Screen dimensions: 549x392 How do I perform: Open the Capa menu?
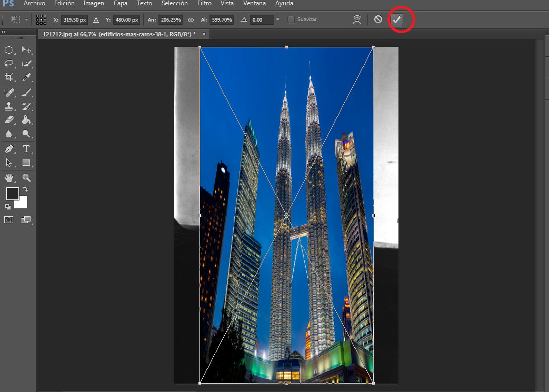coord(121,4)
